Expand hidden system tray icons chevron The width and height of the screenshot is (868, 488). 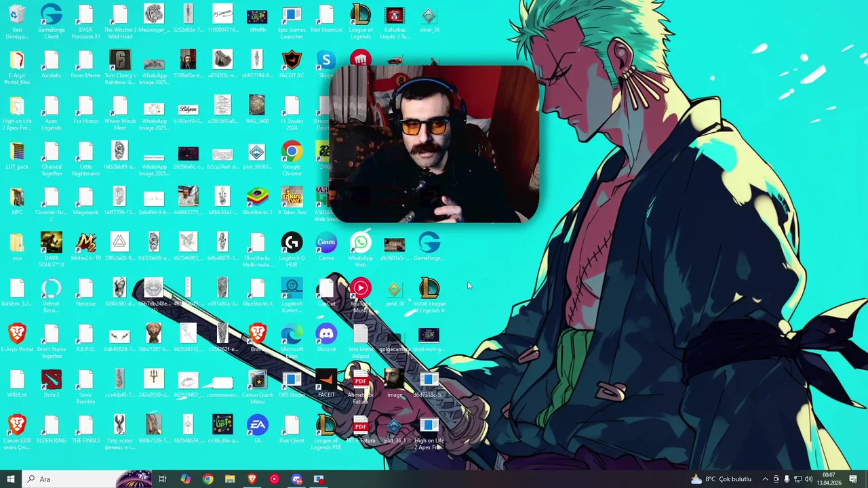tap(766, 479)
